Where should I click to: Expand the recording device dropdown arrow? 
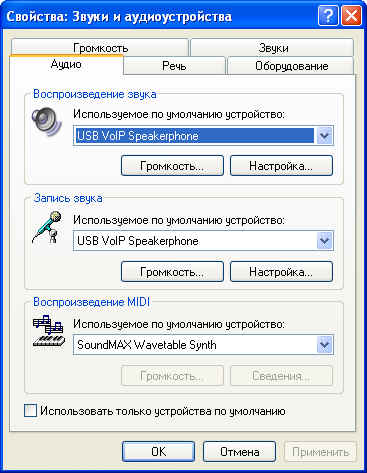(324, 241)
